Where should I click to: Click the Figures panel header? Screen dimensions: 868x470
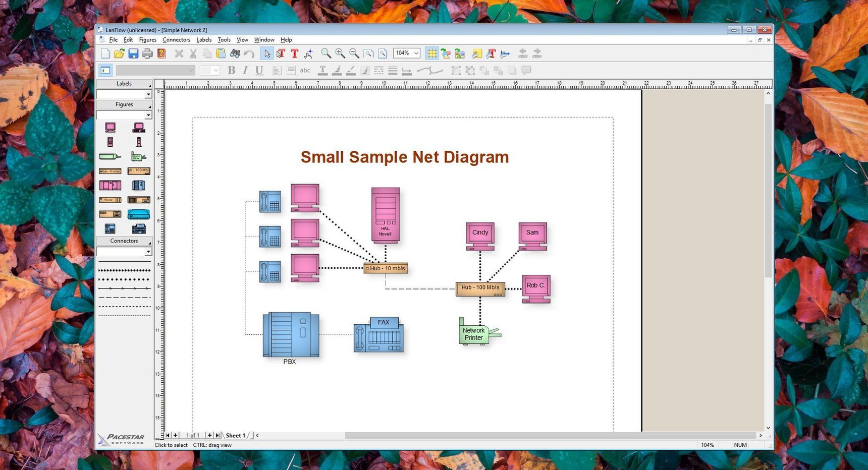coord(124,104)
